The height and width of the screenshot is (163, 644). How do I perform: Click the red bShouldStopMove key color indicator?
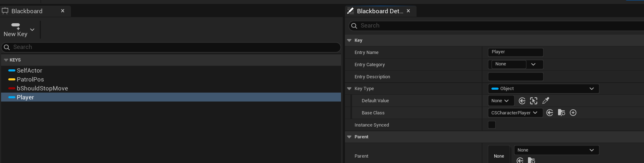12,88
